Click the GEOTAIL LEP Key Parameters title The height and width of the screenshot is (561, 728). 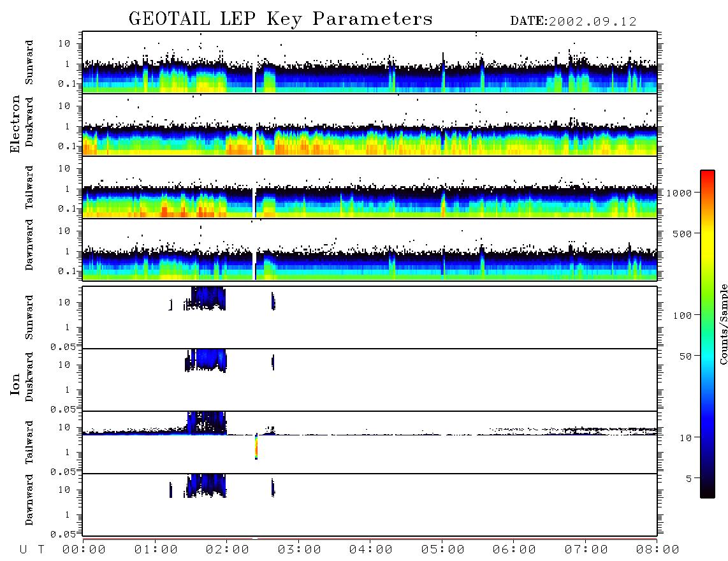280,19
